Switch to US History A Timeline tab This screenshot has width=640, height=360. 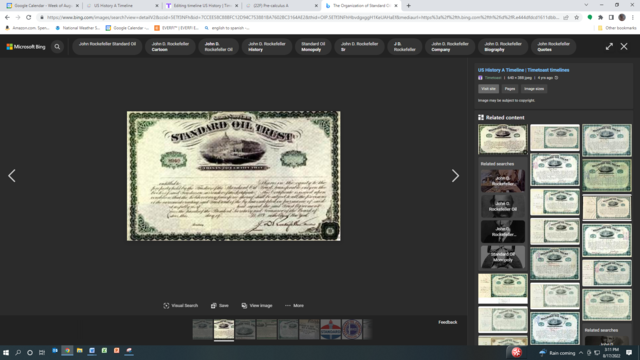coord(122,6)
